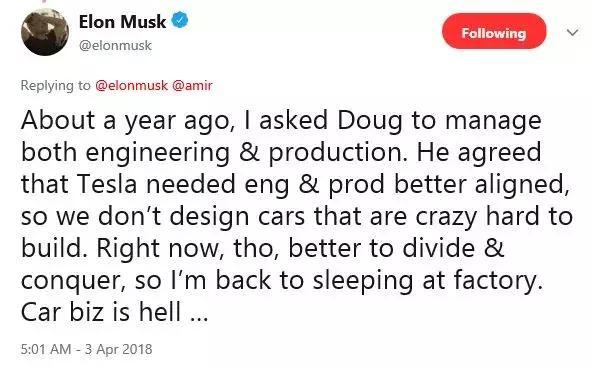Click the blue verified badge beside Elon Musk
This screenshot has width=591, height=368.
(x=180, y=20)
